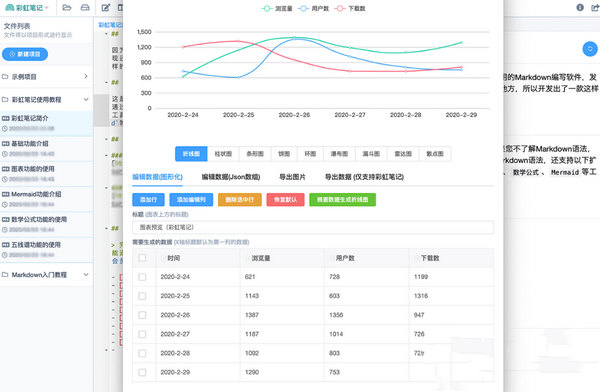
Task: Click the 彩虹笔记 rainbow logo icon
Action: pyautogui.click(x=10, y=8)
